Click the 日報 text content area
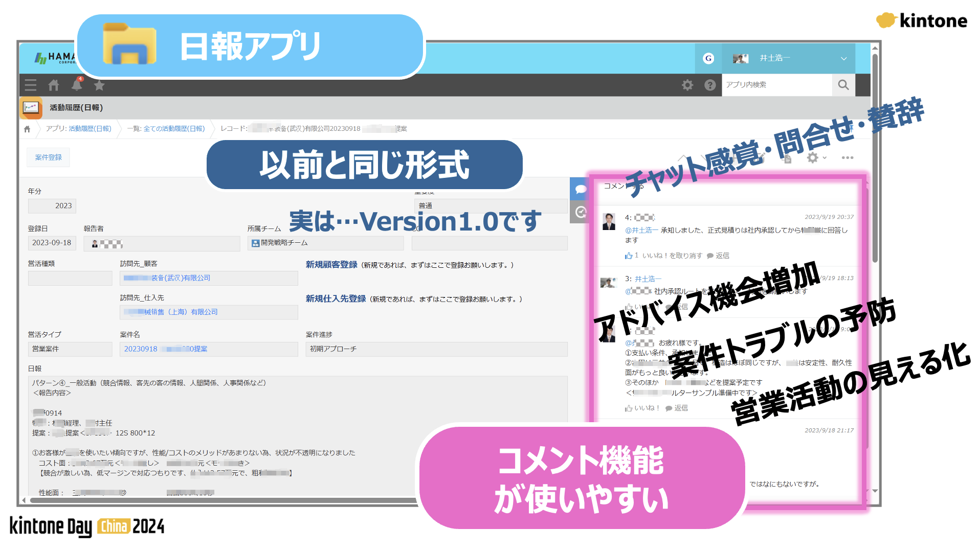This screenshot has width=980, height=551. click(298, 437)
